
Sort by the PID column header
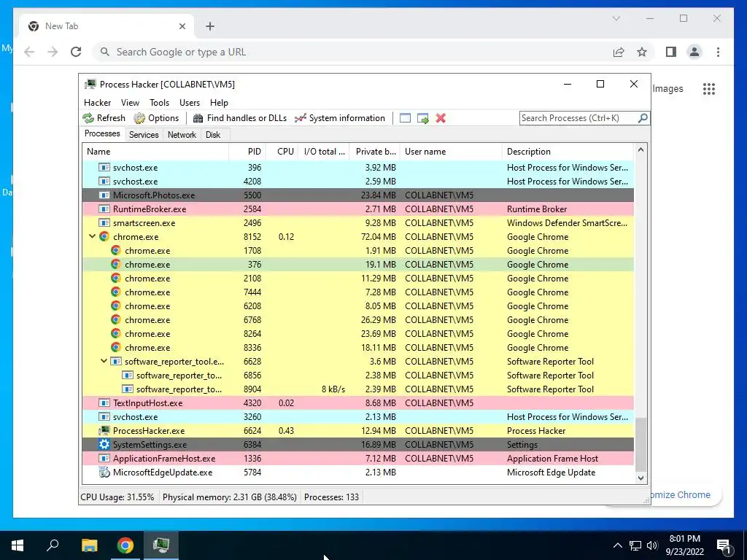point(247,152)
